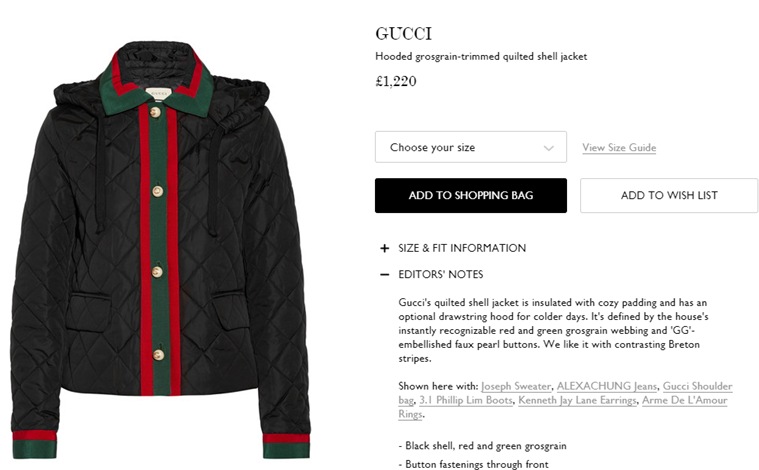Click the size dropdown chevron arrow
Image resolution: width=759 pixels, height=470 pixels.
548,148
